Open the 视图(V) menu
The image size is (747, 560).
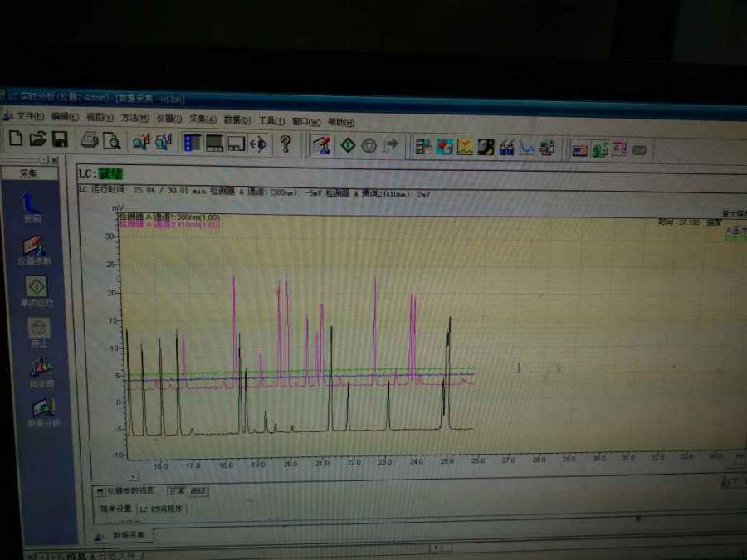coord(99,117)
